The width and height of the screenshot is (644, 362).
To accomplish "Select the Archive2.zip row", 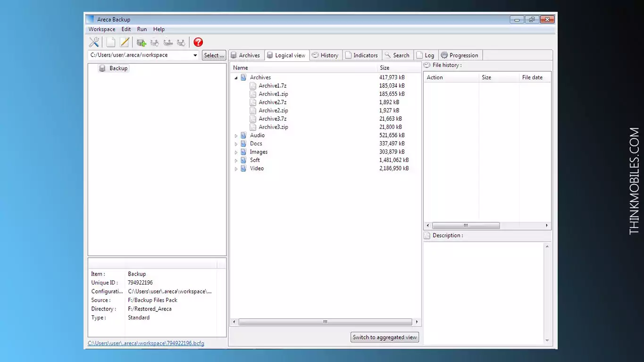I will pyautogui.click(x=325, y=110).
